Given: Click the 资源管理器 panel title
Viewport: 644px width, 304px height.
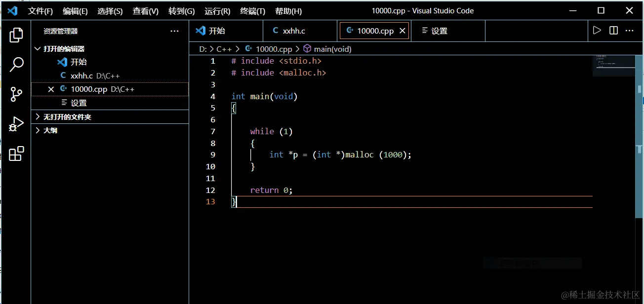Looking at the screenshot, I should click(x=60, y=31).
